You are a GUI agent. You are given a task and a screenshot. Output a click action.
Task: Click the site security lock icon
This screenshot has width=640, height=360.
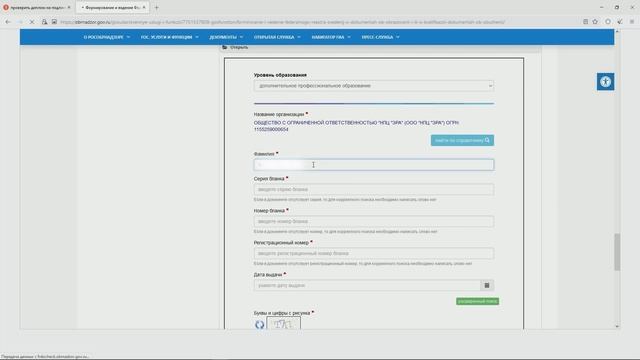click(44, 22)
